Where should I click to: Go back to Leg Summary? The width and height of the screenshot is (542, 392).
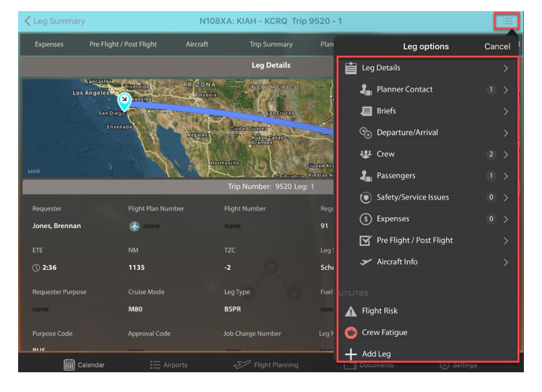[x=54, y=21]
